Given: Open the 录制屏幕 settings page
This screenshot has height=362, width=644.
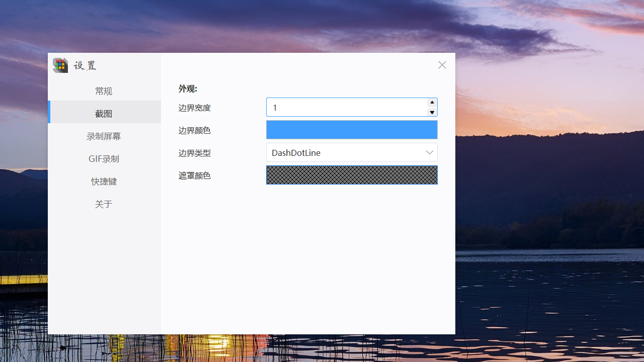Looking at the screenshot, I should pyautogui.click(x=104, y=136).
